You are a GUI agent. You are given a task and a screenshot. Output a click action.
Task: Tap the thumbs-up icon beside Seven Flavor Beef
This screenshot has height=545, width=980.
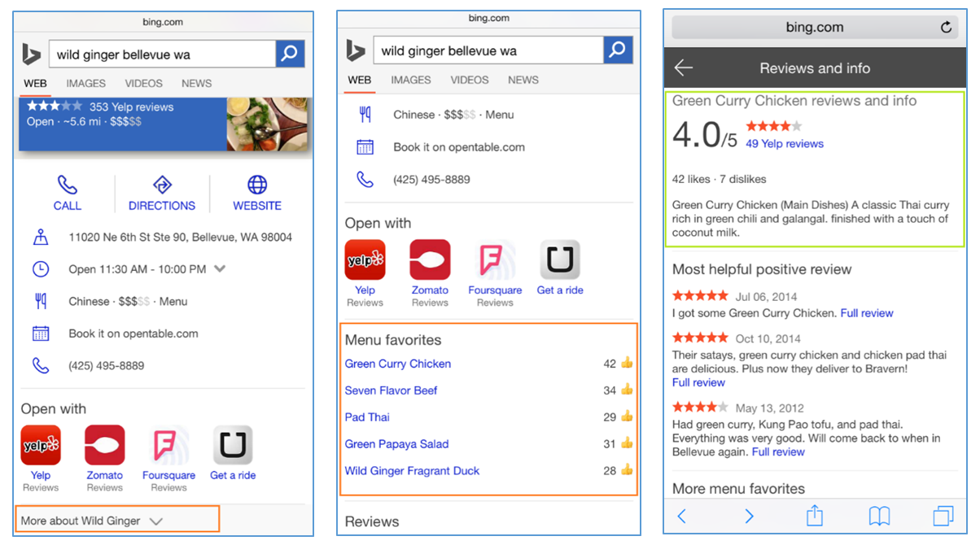[x=627, y=390]
